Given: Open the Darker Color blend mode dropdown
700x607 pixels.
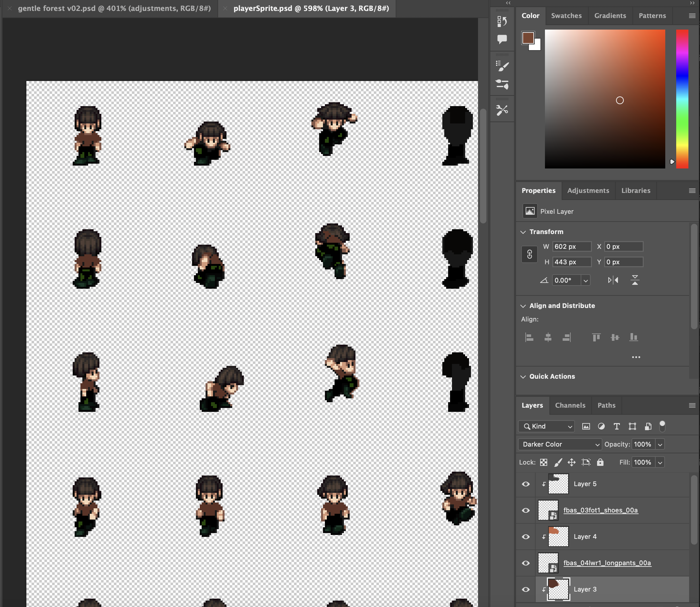Looking at the screenshot, I should pyautogui.click(x=560, y=444).
